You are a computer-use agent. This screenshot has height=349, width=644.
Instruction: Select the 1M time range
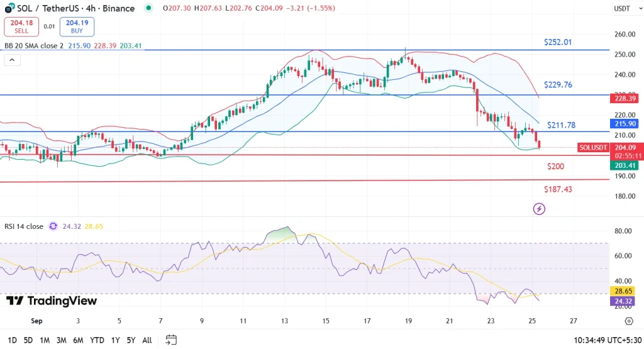45,340
